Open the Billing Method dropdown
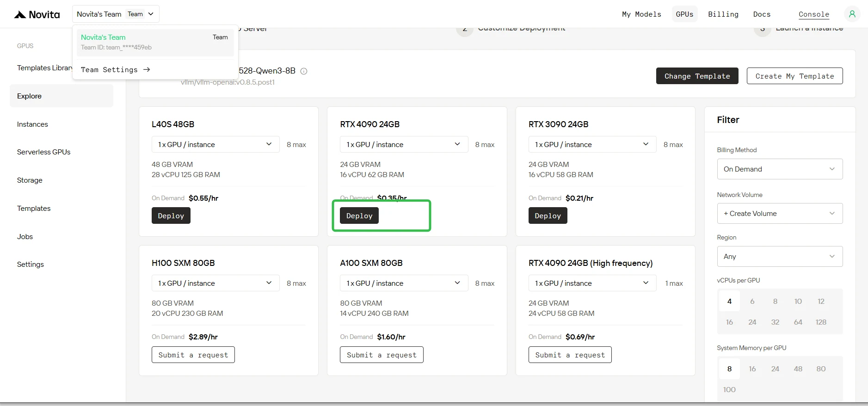Viewport: 868px width, 406px height. click(780, 169)
